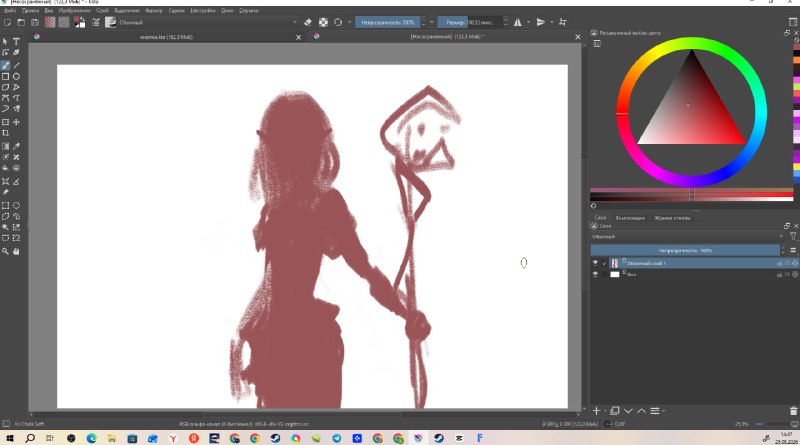Click the reload brush preset icon
Screen dimensions: 800x445
pyautogui.click(x=338, y=22)
